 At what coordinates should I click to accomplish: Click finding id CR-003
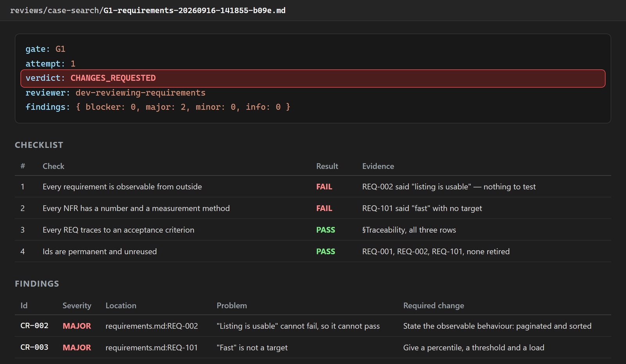34,347
